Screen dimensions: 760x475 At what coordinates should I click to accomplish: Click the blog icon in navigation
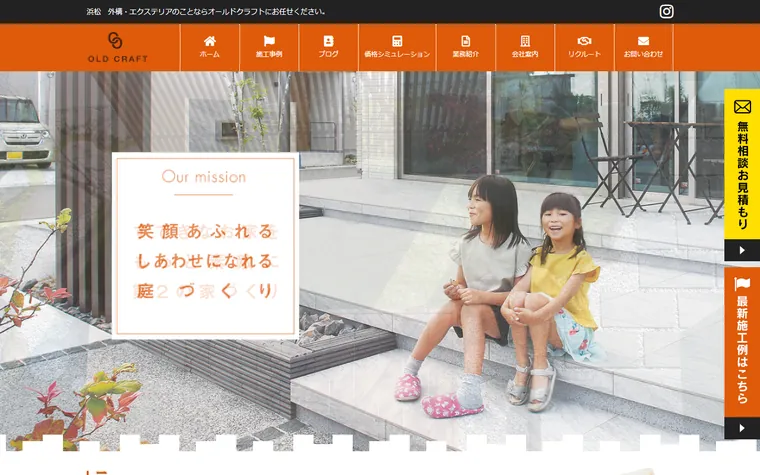click(x=329, y=41)
